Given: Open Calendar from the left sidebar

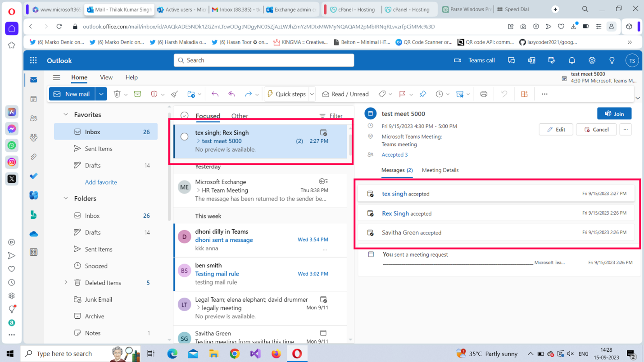Looking at the screenshot, I should 34,99.
